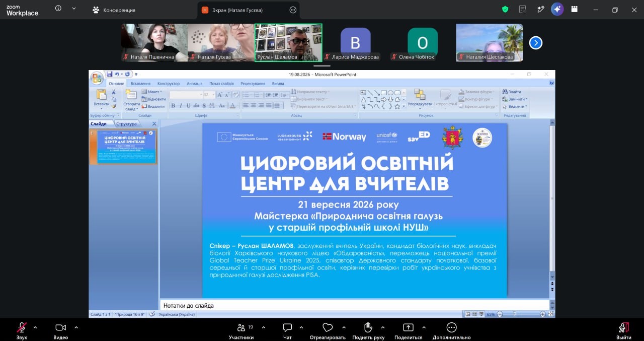The height and width of the screenshot is (341, 644).
Task: Toggle camera with Видео button
Action: pyautogui.click(x=61, y=331)
